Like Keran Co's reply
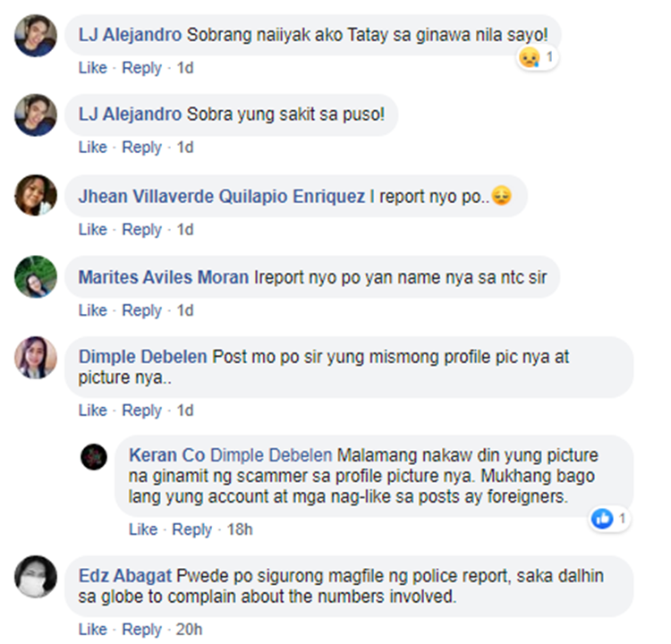Screen dimensions: 671x644 143,530
